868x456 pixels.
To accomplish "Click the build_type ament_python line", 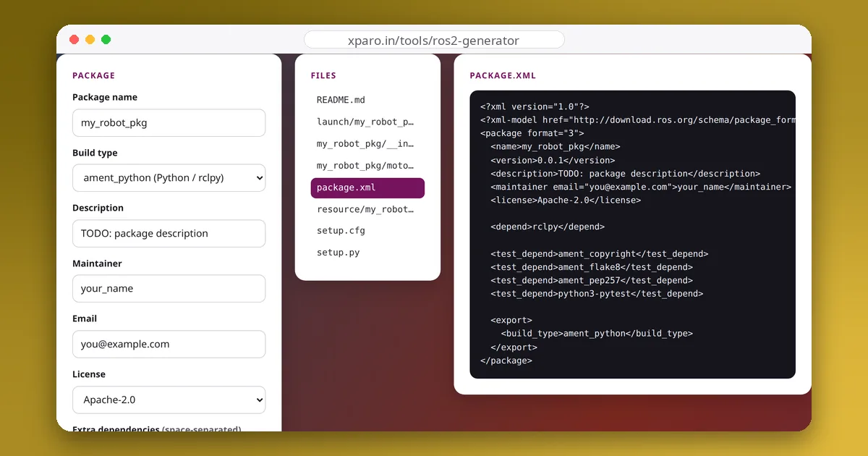I will click(x=597, y=334).
